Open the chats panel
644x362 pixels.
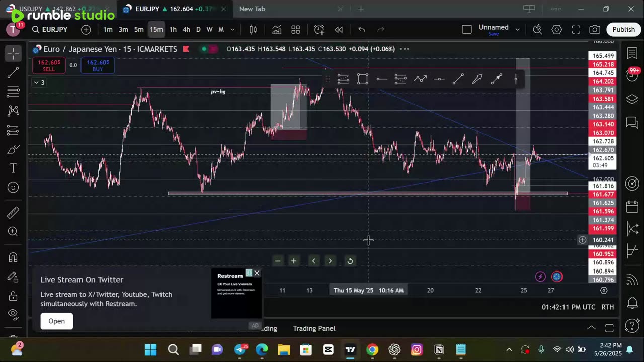pyautogui.click(x=632, y=122)
